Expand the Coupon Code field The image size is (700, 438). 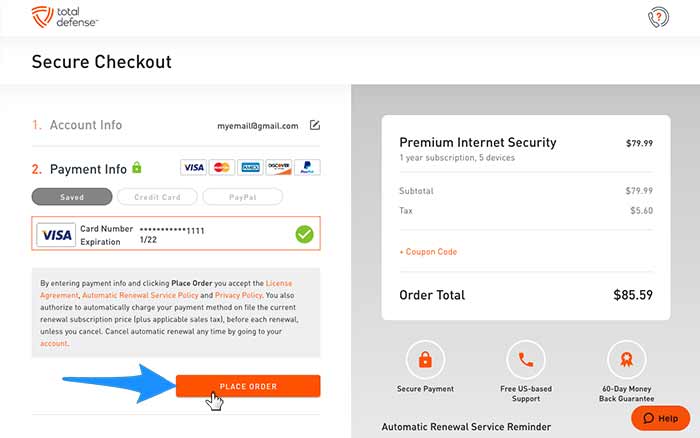[428, 252]
